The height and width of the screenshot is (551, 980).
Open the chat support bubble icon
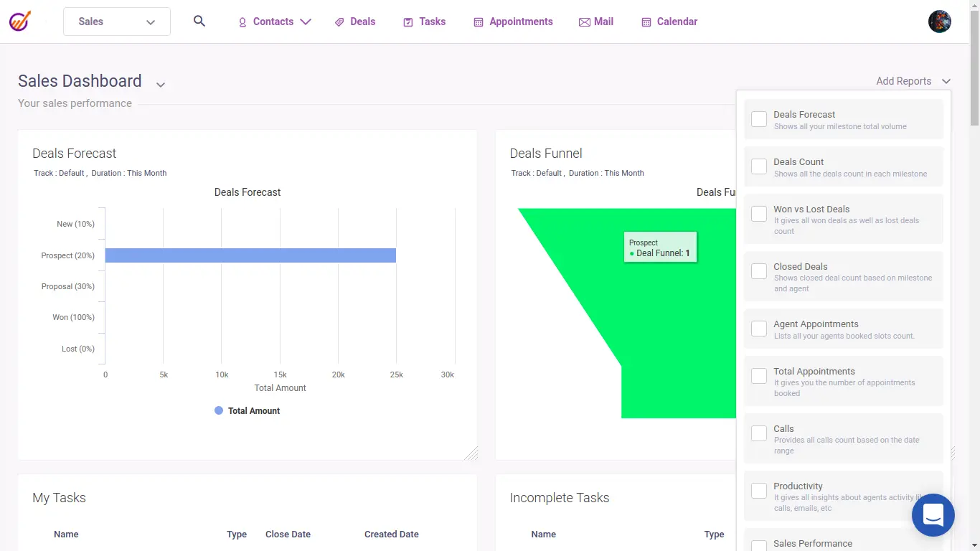[933, 515]
